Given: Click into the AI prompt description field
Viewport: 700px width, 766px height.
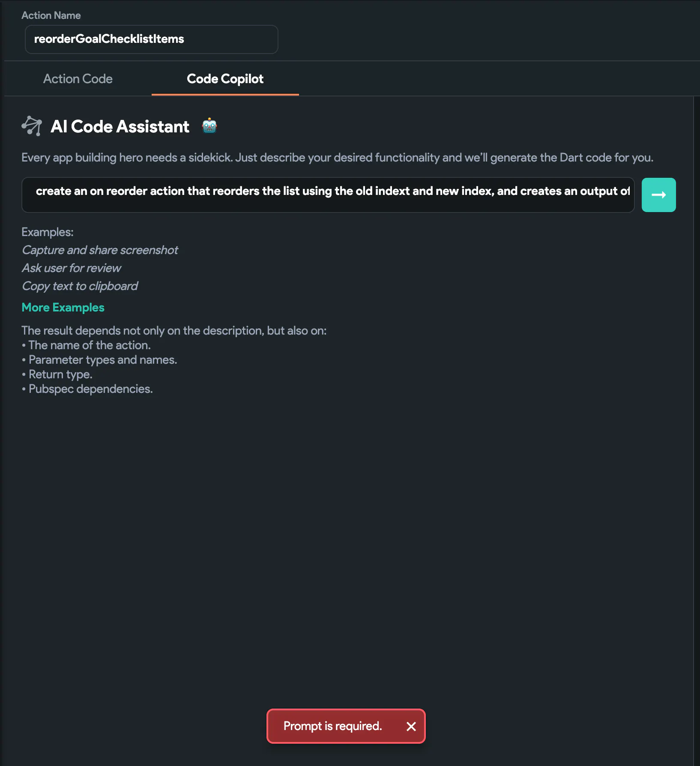Looking at the screenshot, I should 328,195.
